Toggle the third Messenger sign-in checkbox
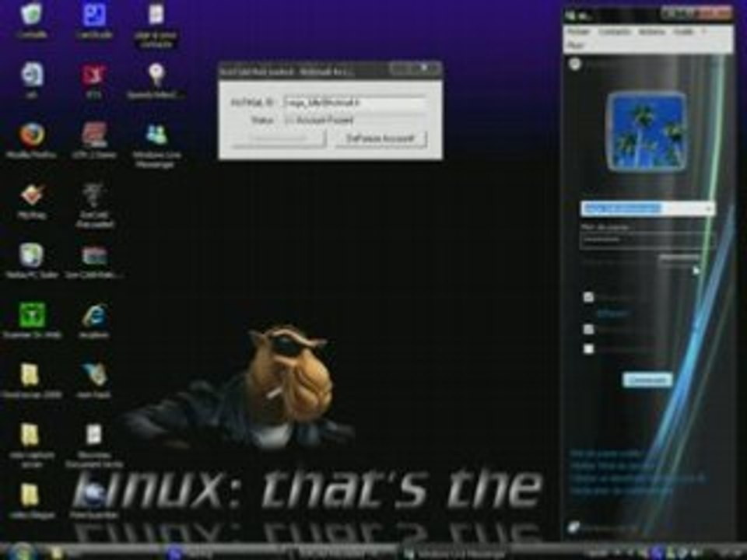747x560 pixels. (x=589, y=349)
